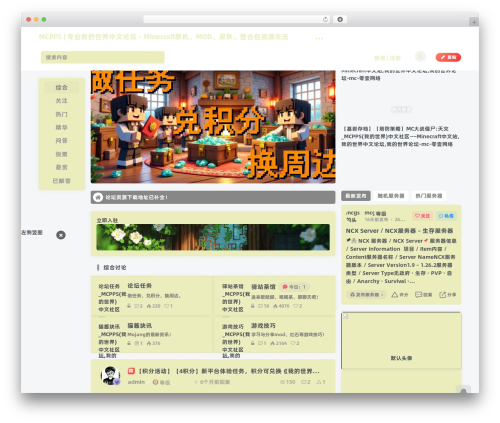Click the round icon left of 发帖
Screen dimensions: 500x423
tap(420, 57)
